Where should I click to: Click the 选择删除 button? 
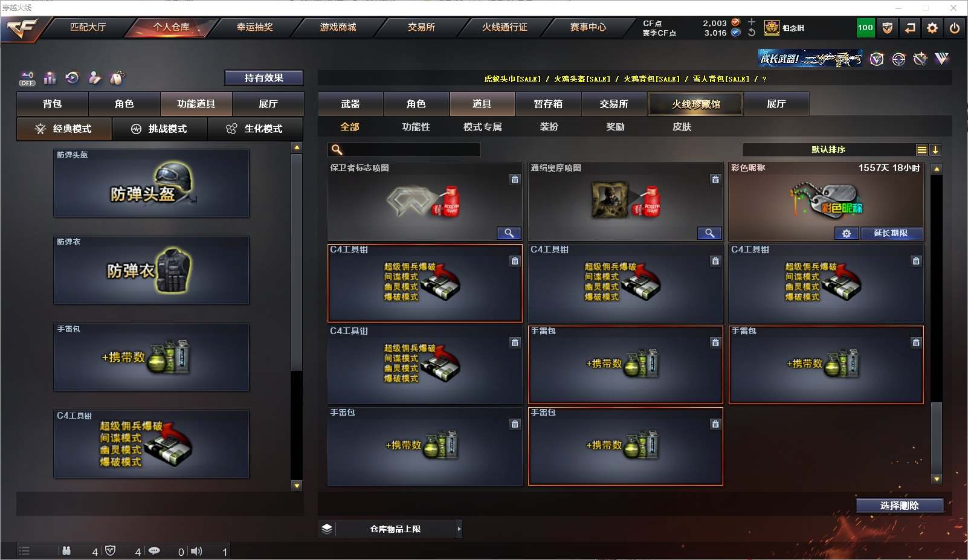coord(900,506)
